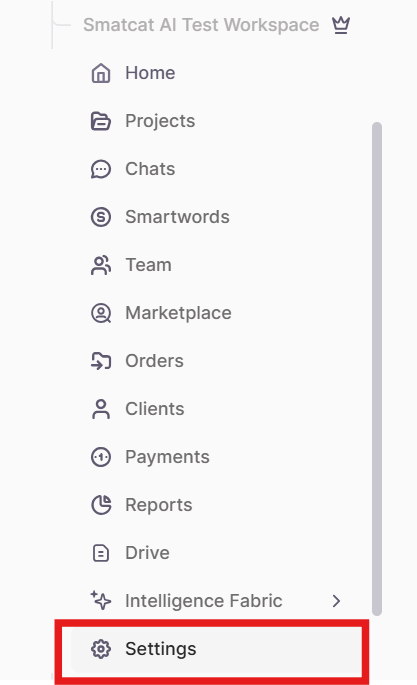Expand the Intelligence Fabric chevron

click(x=336, y=601)
